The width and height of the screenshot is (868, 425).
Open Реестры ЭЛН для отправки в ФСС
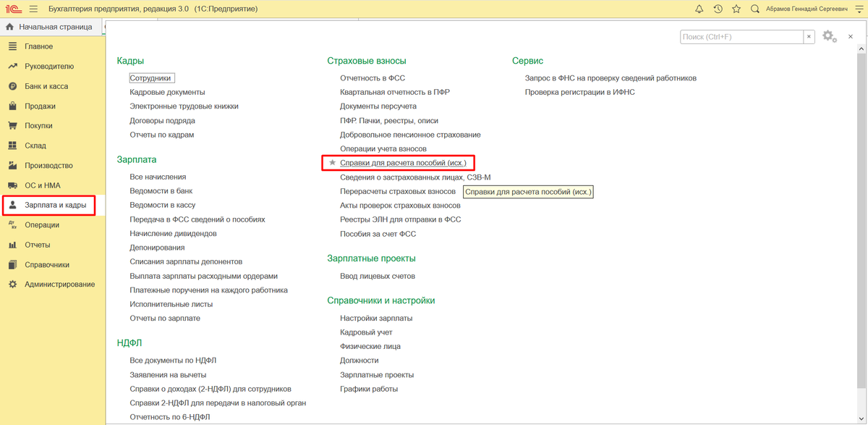coord(401,219)
